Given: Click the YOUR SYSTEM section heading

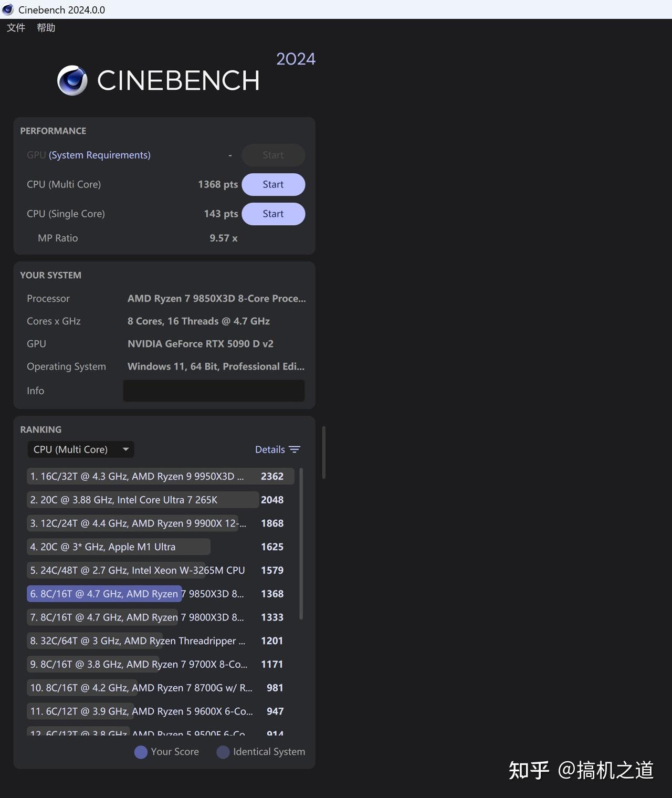Looking at the screenshot, I should (x=50, y=275).
